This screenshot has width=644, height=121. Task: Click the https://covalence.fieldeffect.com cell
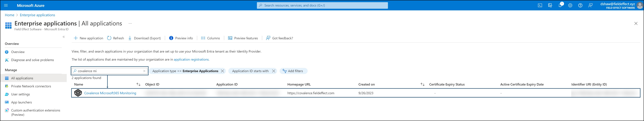(x=311, y=93)
